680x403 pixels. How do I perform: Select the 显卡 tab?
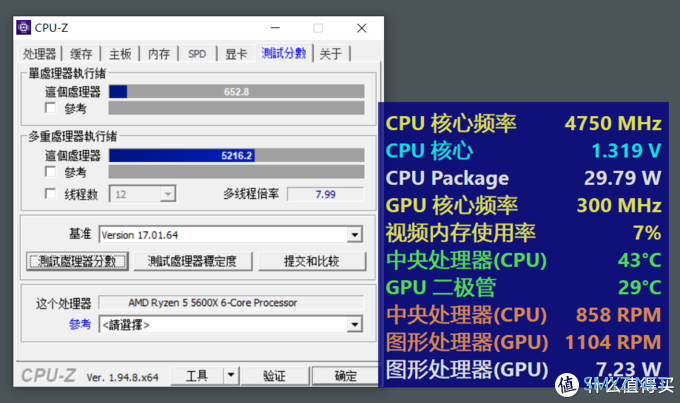click(x=236, y=54)
